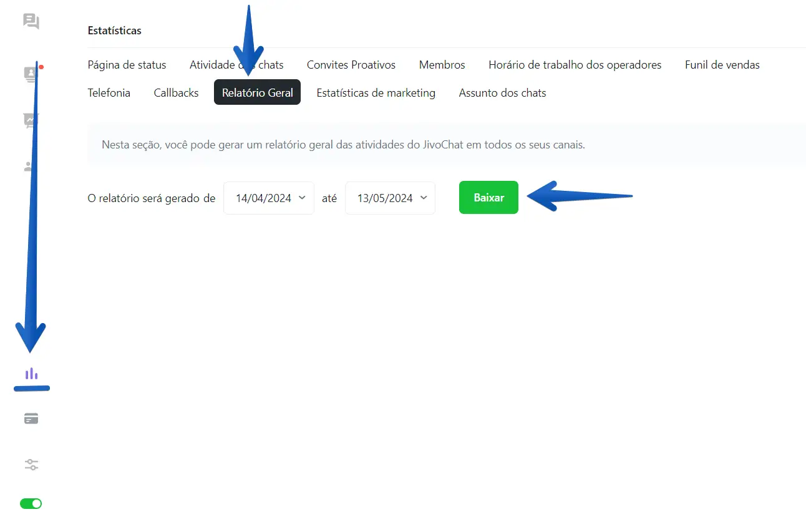Go to Funil de vendas tab
This screenshot has height=532, width=806.
click(722, 65)
